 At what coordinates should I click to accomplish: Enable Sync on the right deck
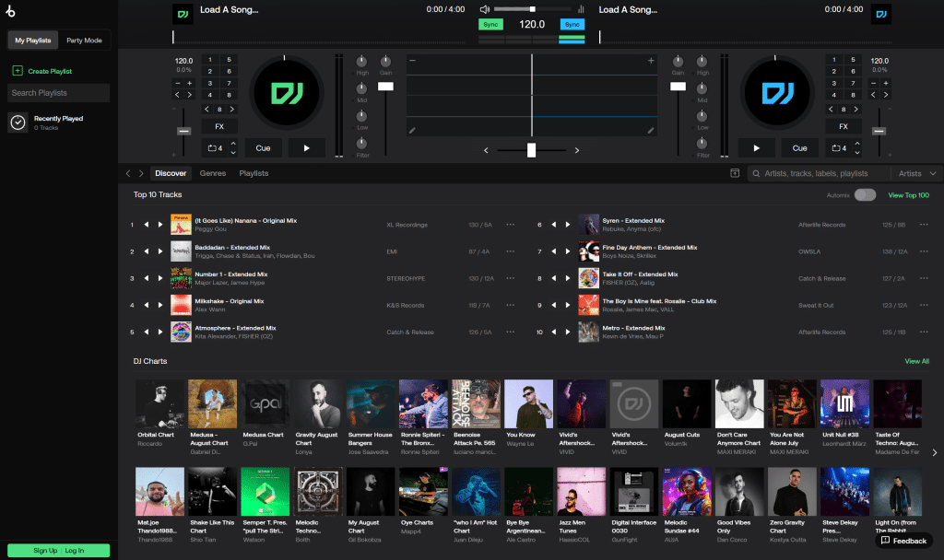(x=572, y=24)
